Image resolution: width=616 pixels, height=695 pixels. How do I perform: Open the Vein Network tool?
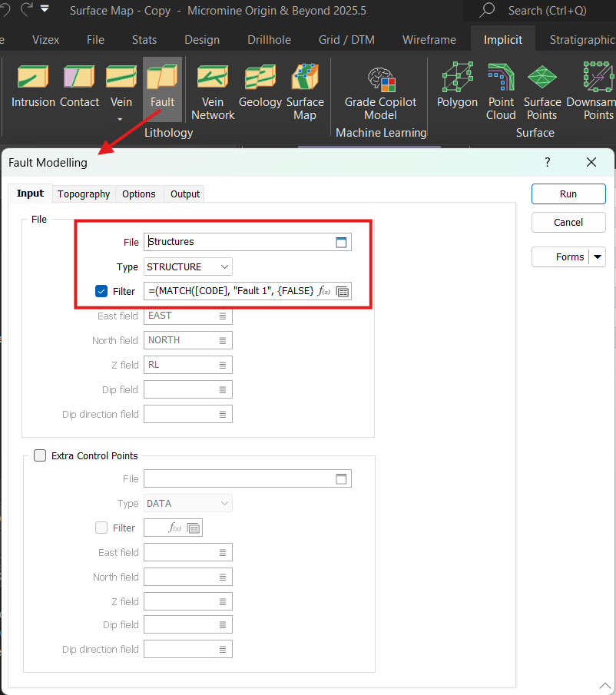click(x=213, y=91)
